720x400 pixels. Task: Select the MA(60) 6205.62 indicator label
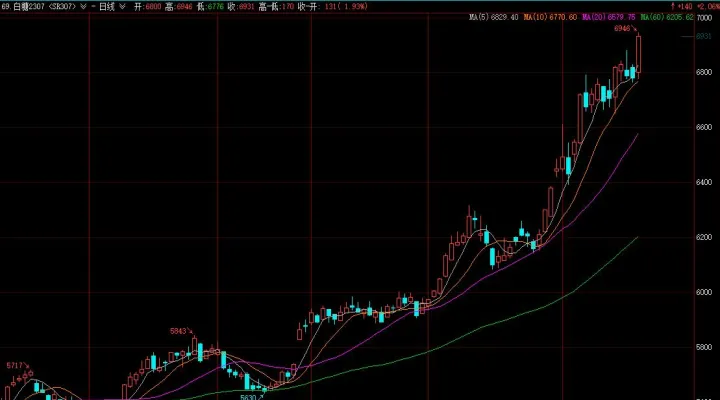click(x=667, y=17)
